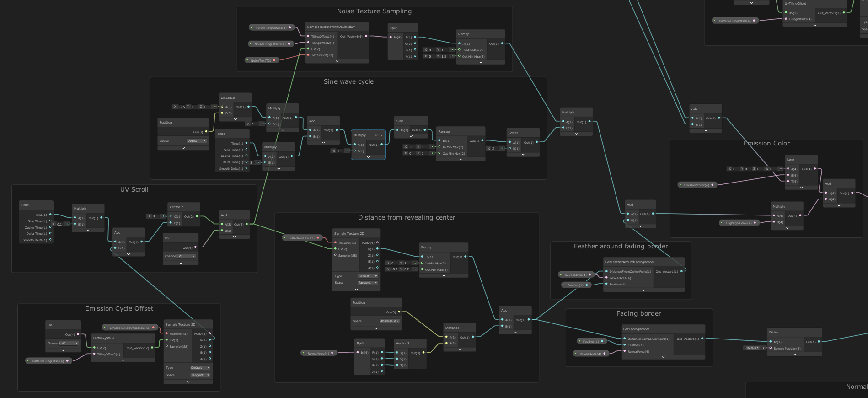
Task: Select the Lerp node header
Action: (801, 159)
